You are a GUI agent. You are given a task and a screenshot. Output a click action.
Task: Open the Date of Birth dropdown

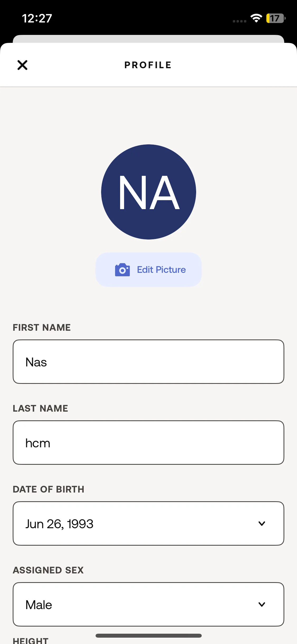[149, 523]
